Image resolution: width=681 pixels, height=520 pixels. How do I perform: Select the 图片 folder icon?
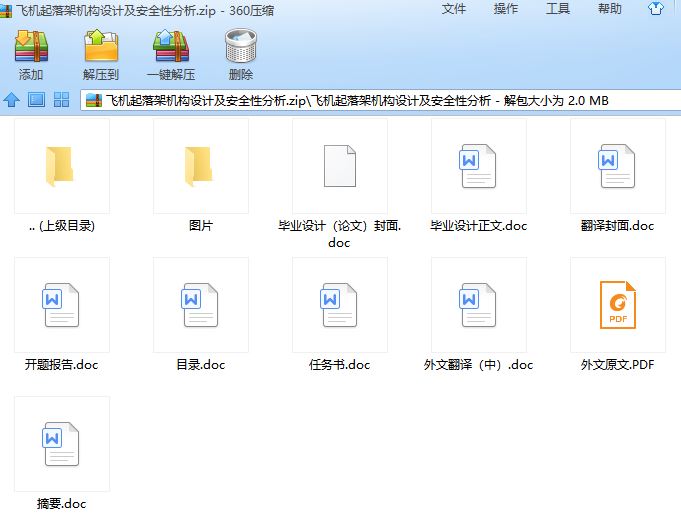[198, 166]
